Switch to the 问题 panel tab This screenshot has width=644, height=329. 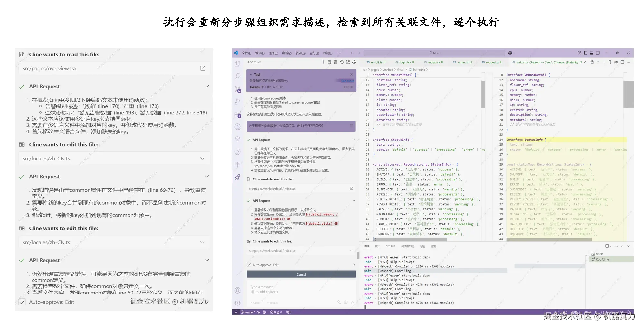(x=422, y=247)
